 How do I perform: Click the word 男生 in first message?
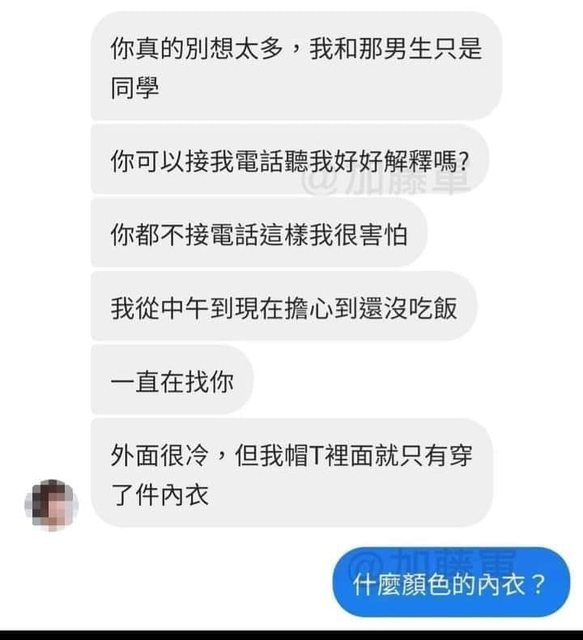coord(408,49)
